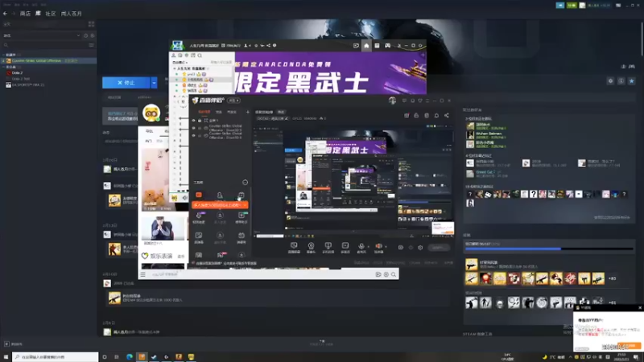Click bell notification icon in streaming app

click(x=436, y=116)
